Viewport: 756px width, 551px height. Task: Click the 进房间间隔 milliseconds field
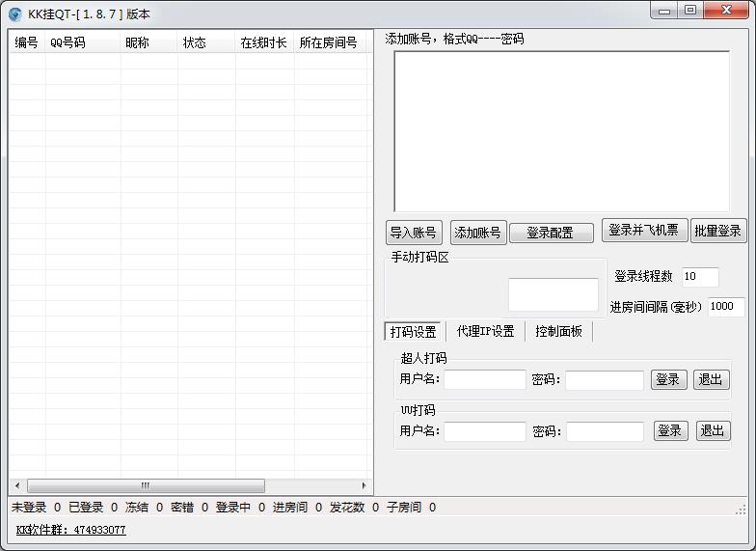[725, 307]
